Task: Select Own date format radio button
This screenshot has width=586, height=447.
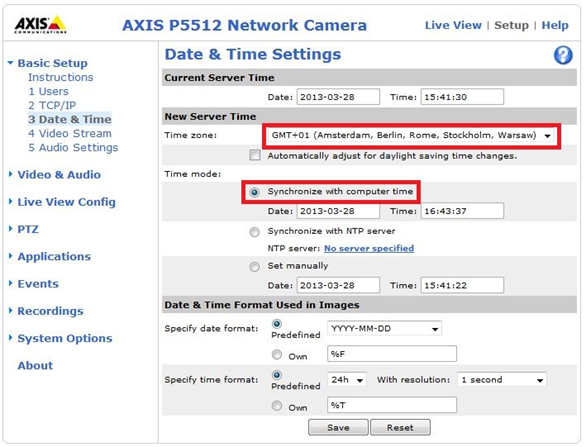Action: coord(277,354)
